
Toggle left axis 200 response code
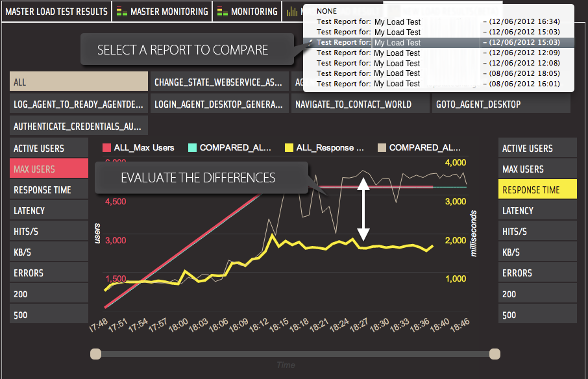[49, 293]
